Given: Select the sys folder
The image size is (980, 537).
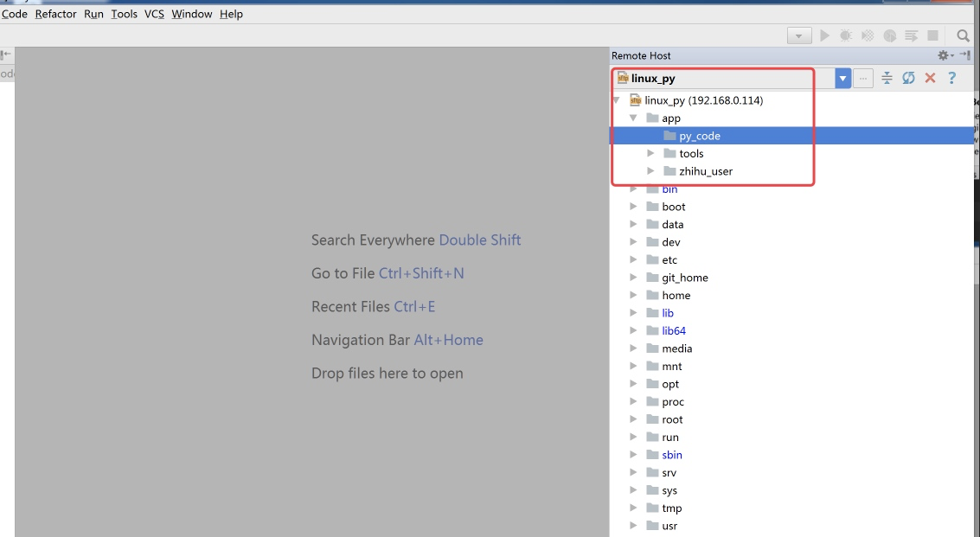Looking at the screenshot, I should [x=669, y=490].
